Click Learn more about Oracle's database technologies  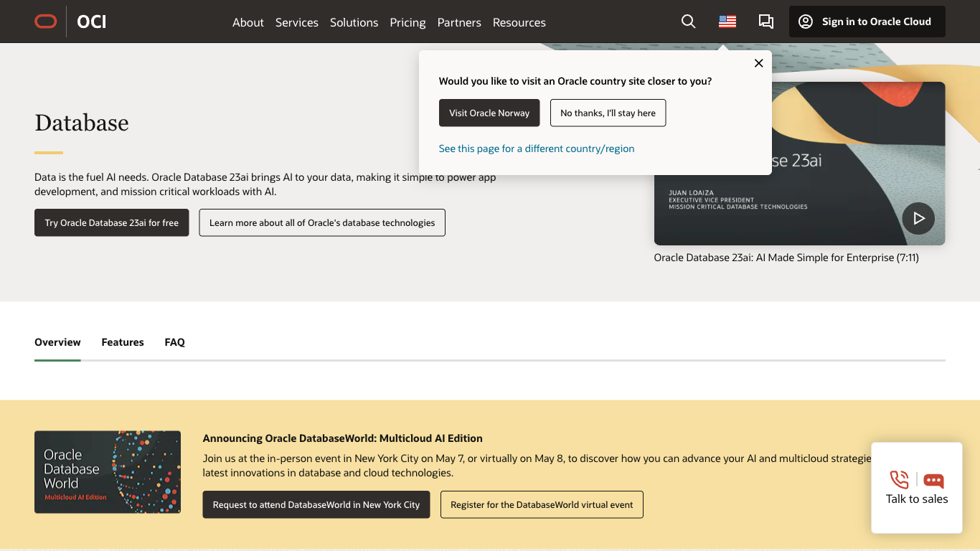click(x=322, y=222)
